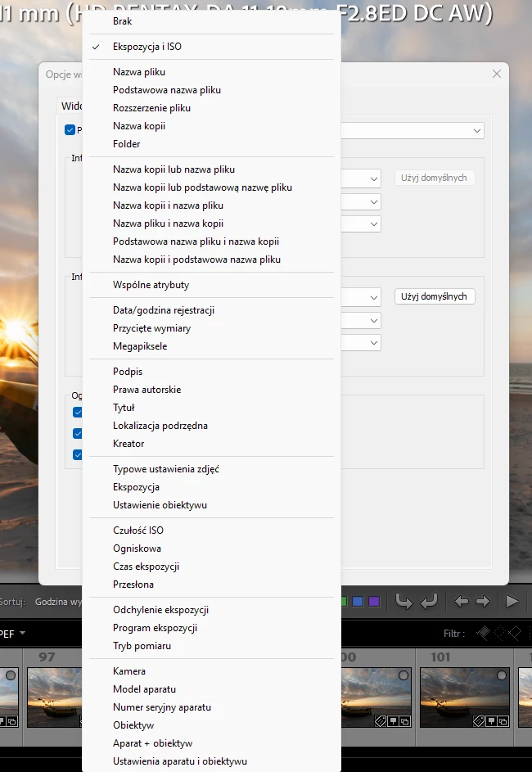532x772 pixels.
Task: Pick the green color label swatch
Action: [x=344, y=601]
